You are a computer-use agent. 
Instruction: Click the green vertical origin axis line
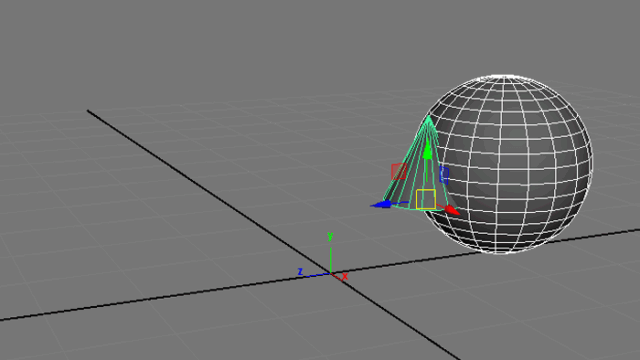click(x=330, y=258)
